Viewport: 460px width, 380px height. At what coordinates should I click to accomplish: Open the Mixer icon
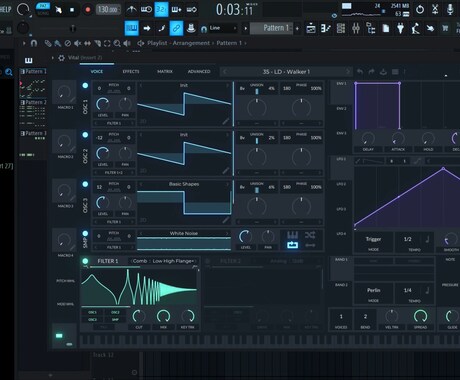pyautogui.click(x=356, y=28)
